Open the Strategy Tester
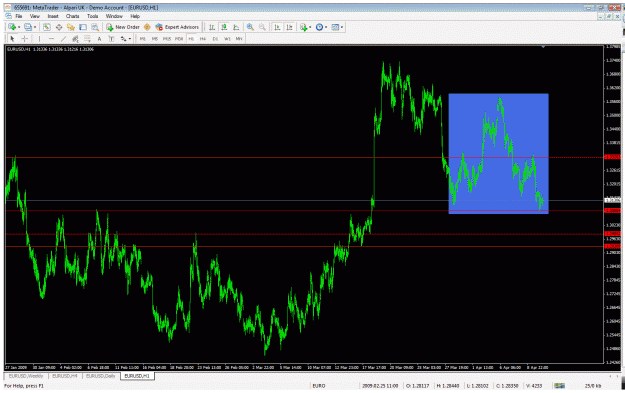 (x=95, y=27)
